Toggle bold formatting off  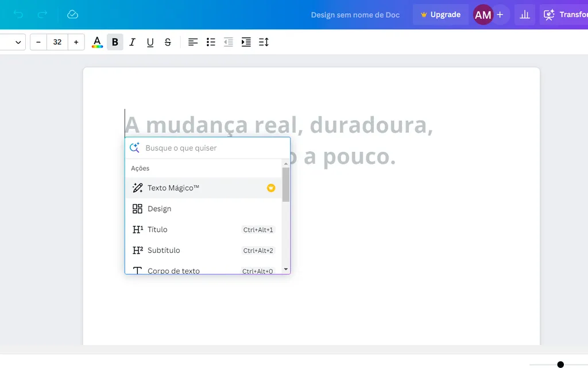114,41
